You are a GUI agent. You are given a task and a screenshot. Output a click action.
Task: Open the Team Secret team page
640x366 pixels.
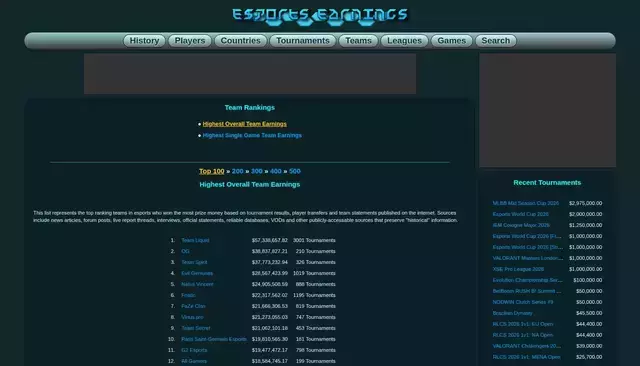tap(196, 328)
